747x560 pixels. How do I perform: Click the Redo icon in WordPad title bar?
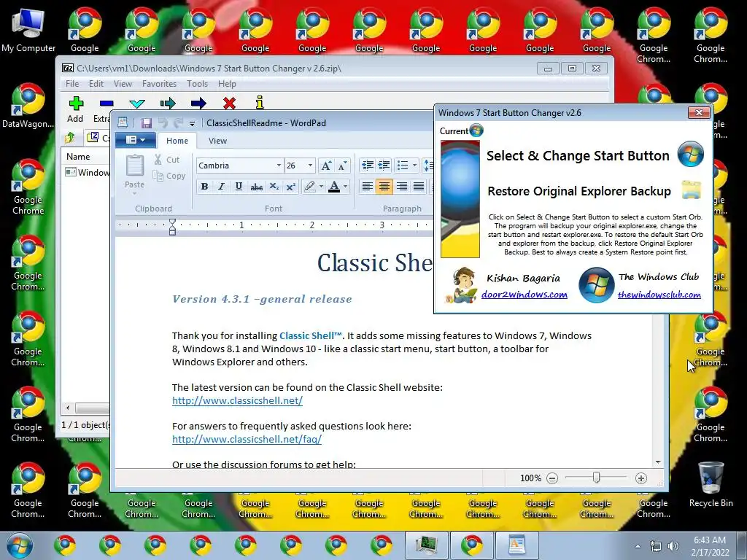178,122
